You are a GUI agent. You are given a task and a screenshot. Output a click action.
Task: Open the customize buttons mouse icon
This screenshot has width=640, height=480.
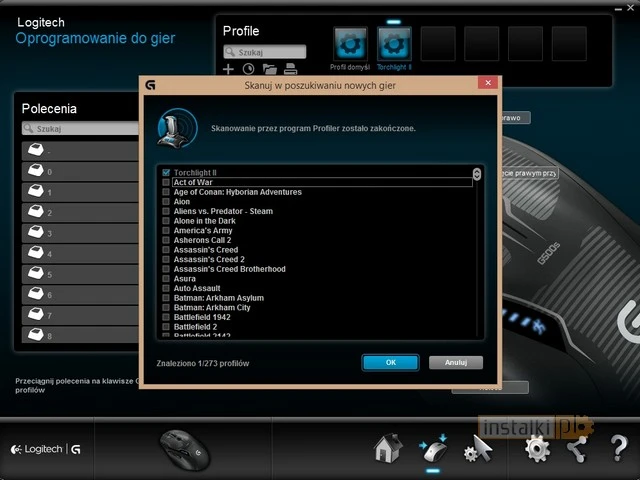(433, 449)
